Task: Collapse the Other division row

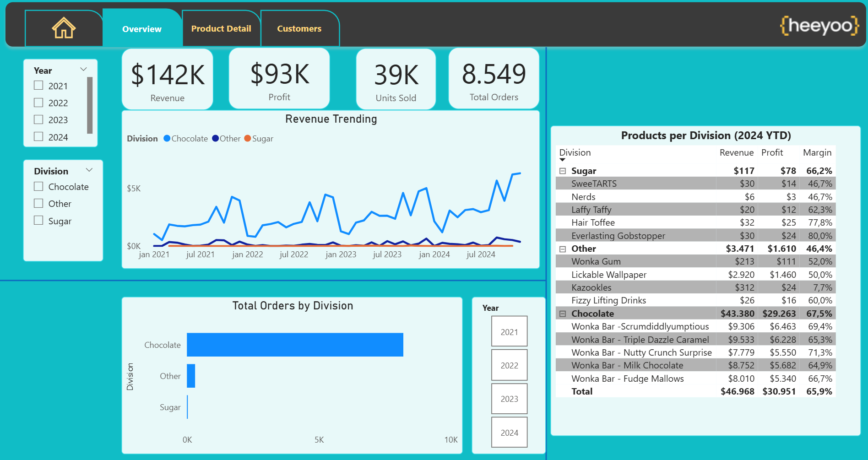Action: (563, 249)
